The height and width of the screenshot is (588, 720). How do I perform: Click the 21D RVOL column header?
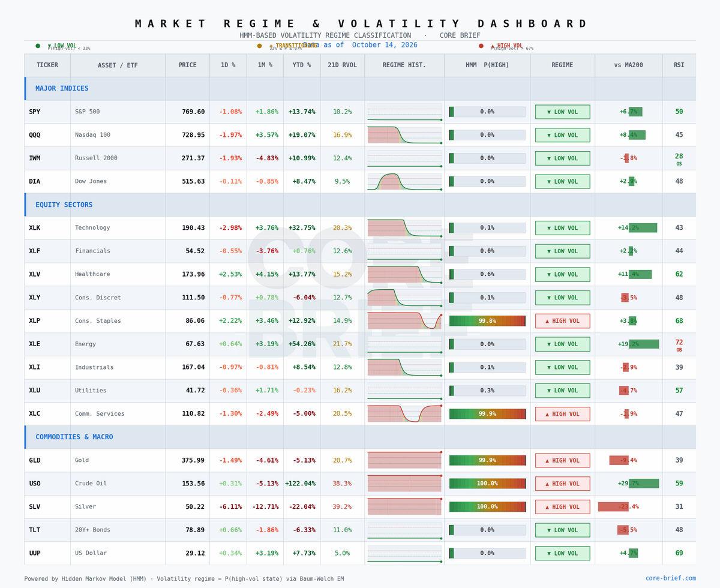(x=342, y=65)
